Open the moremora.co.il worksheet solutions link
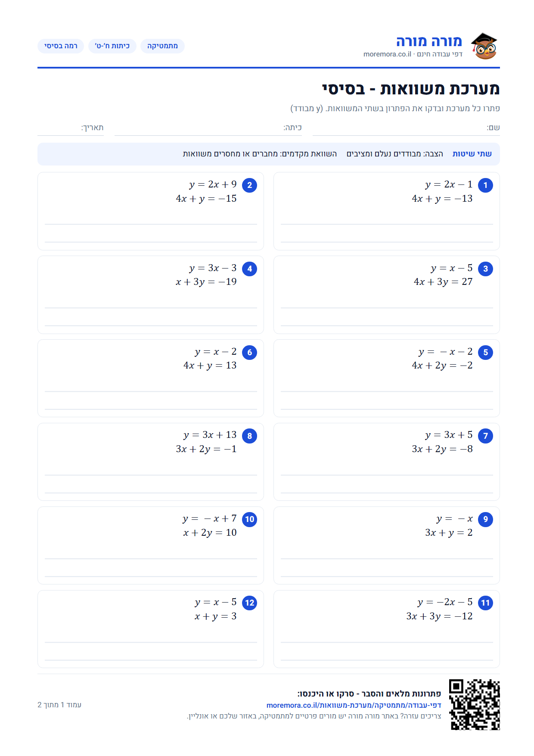The height and width of the screenshot is (756, 534). pos(354,705)
